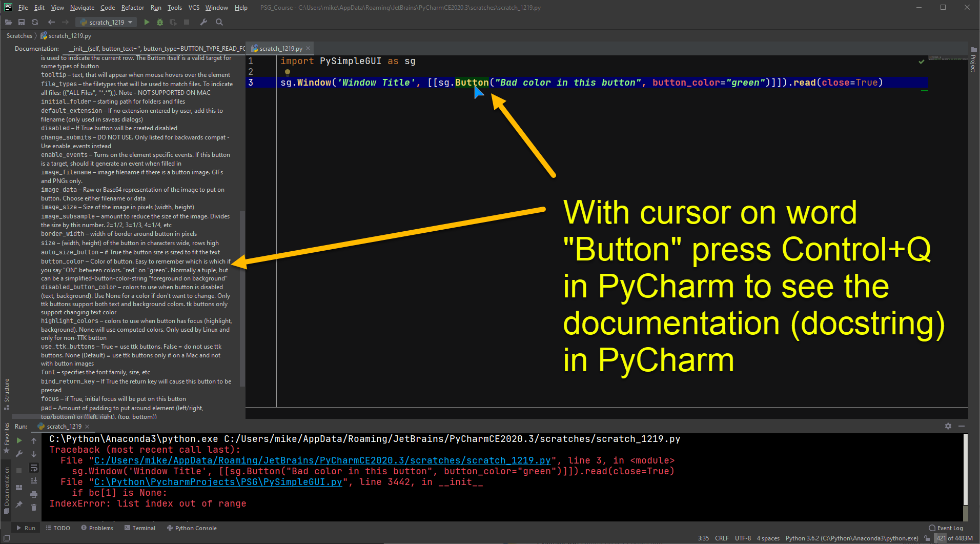Viewport: 980px width, 544px height.
Task: Open the CRLF line separator selector
Action: [x=722, y=538]
